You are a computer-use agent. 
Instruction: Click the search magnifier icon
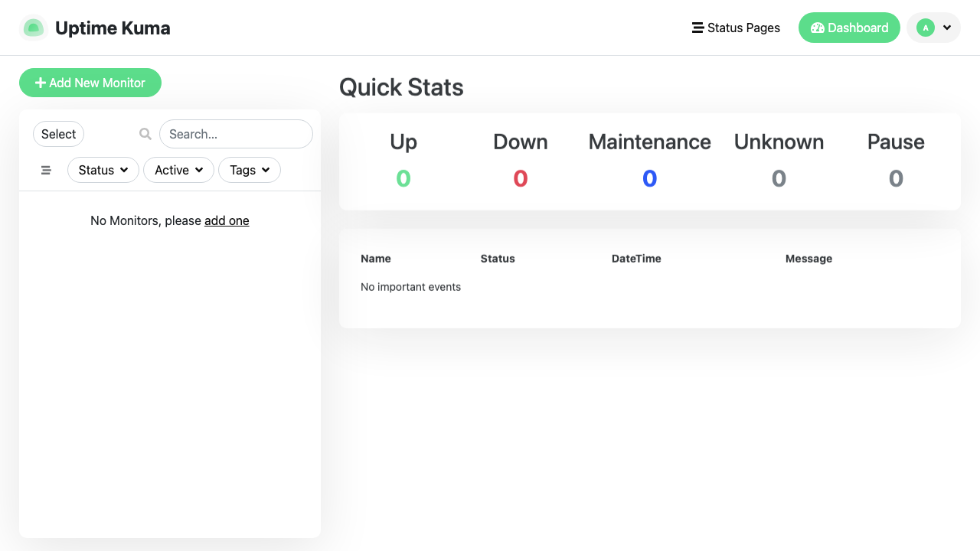click(x=145, y=134)
